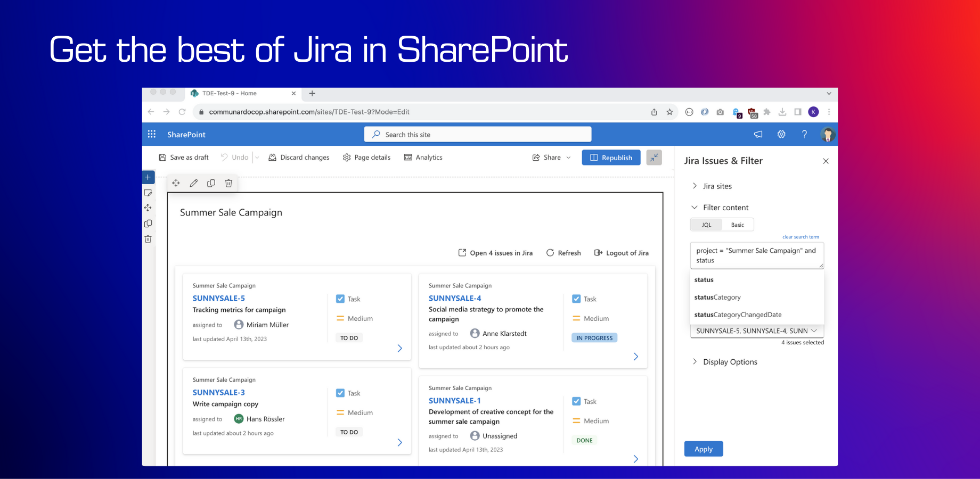Add a new section with plus button
The image size is (980, 479).
click(148, 177)
